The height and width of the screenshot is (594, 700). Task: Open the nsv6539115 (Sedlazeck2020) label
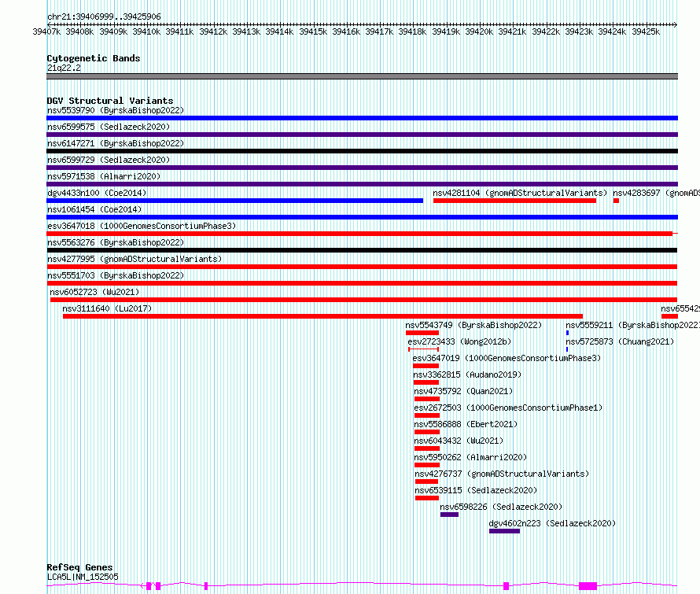(x=476, y=490)
